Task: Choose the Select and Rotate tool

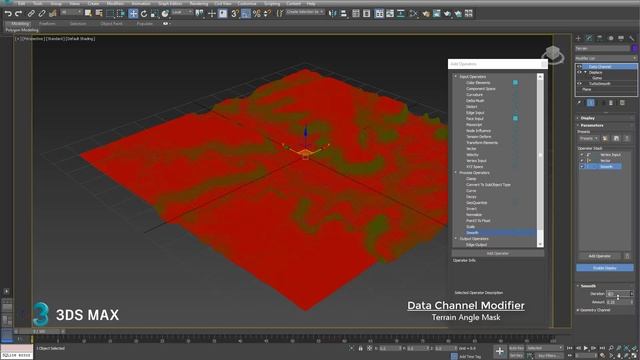Action: coord(144,13)
